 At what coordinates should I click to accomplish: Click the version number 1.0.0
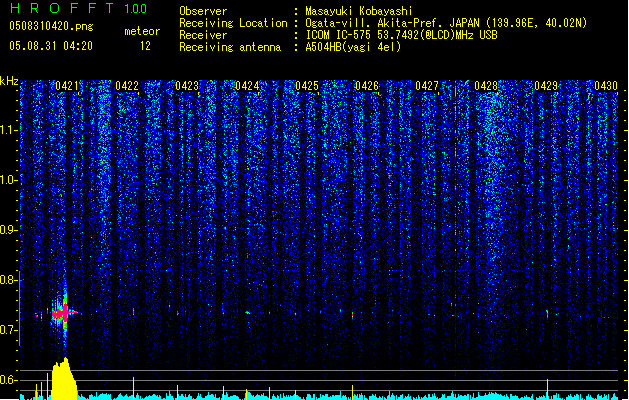click(x=136, y=9)
